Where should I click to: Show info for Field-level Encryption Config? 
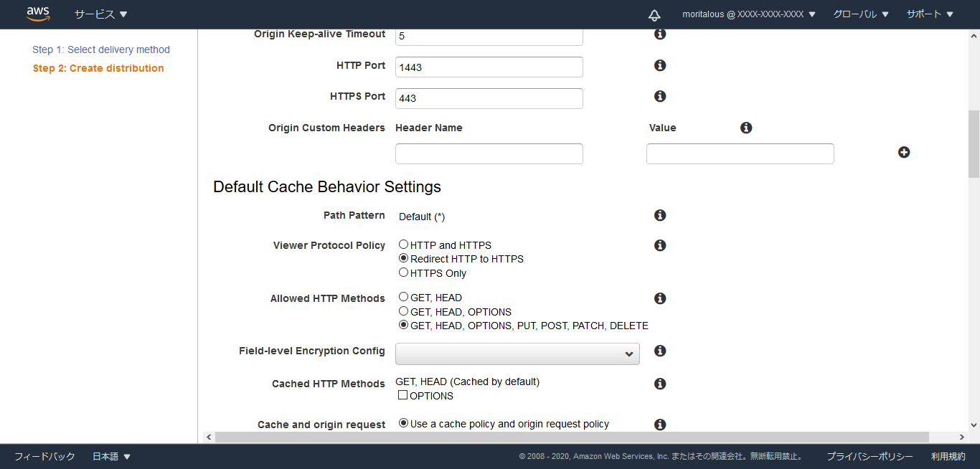pyautogui.click(x=660, y=351)
